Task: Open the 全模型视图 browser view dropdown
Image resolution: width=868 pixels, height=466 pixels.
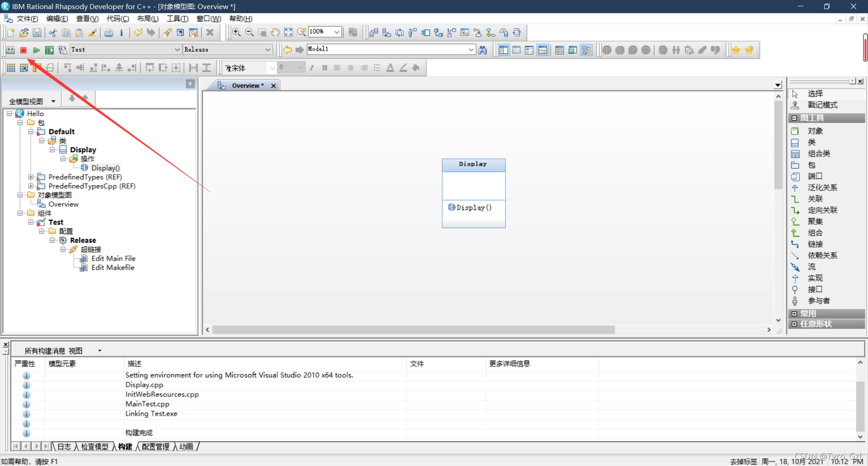Action: (53, 101)
